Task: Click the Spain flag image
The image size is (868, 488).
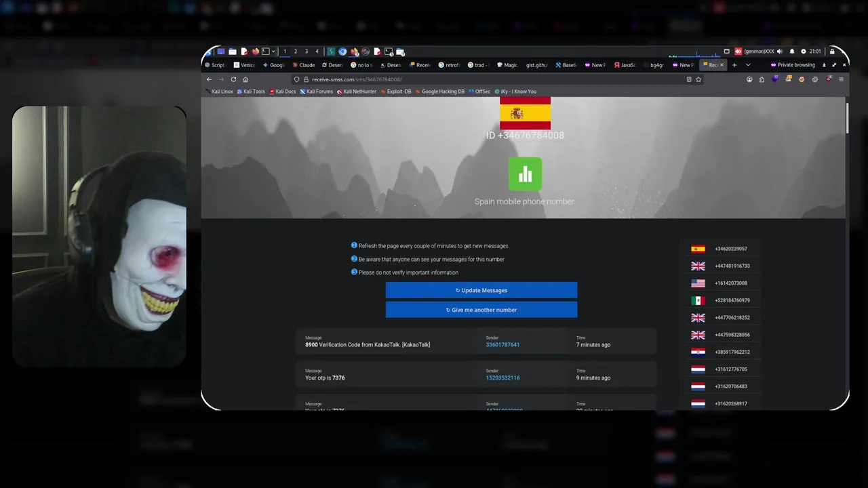Action: click(526, 113)
